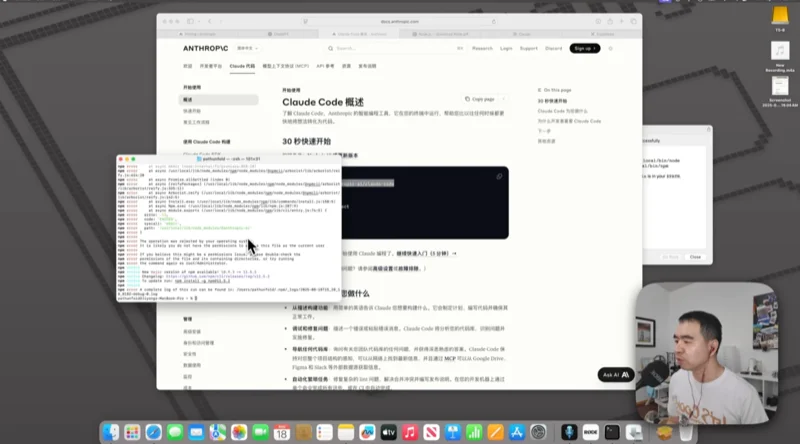Select the 开发者平台 navigation tab
The image size is (800, 444).
click(x=211, y=66)
